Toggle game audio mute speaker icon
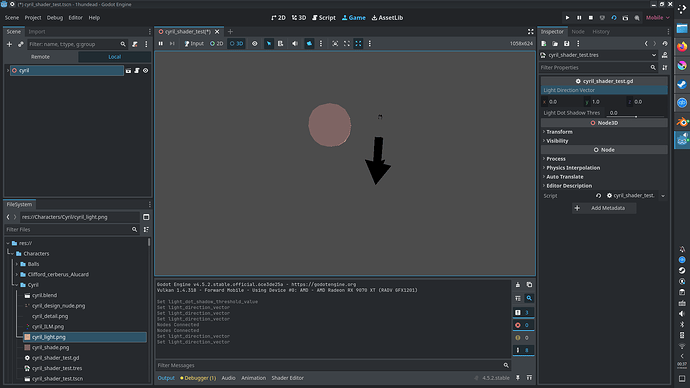Screen dimensions: 690x388 (x=295, y=44)
